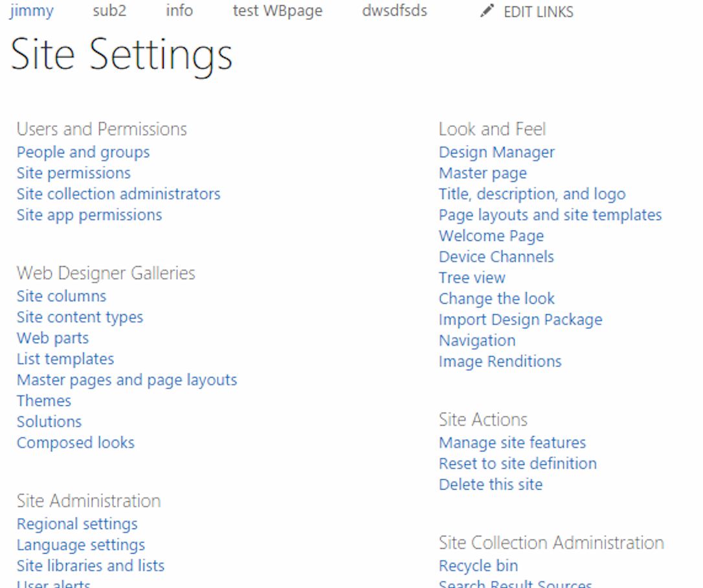View Site collection administrators
703x588 pixels.
118,194
